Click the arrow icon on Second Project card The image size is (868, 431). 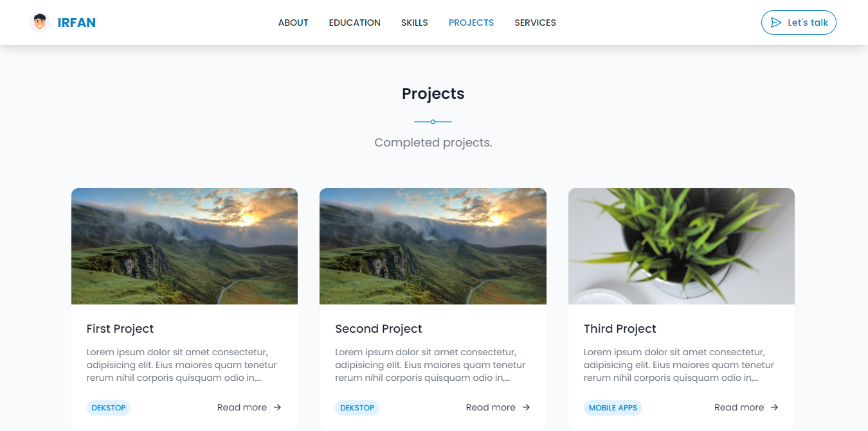pyautogui.click(x=526, y=407)
